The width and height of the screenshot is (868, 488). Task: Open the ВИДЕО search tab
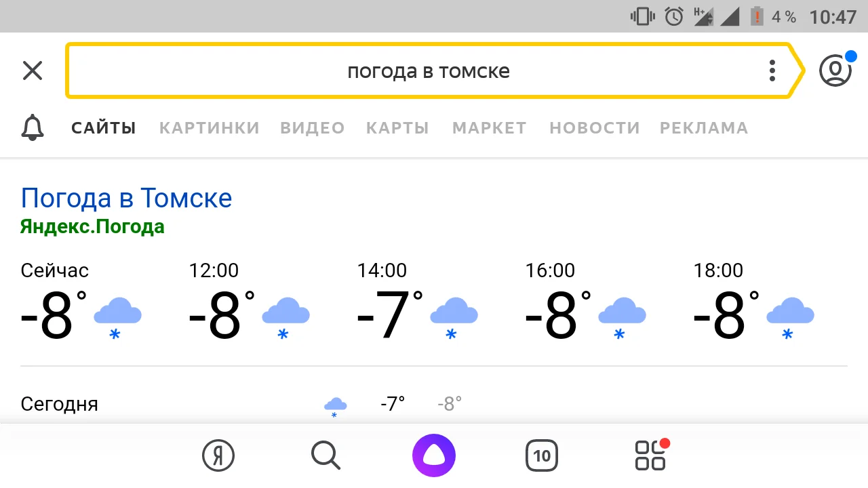(x=312, y=127)
